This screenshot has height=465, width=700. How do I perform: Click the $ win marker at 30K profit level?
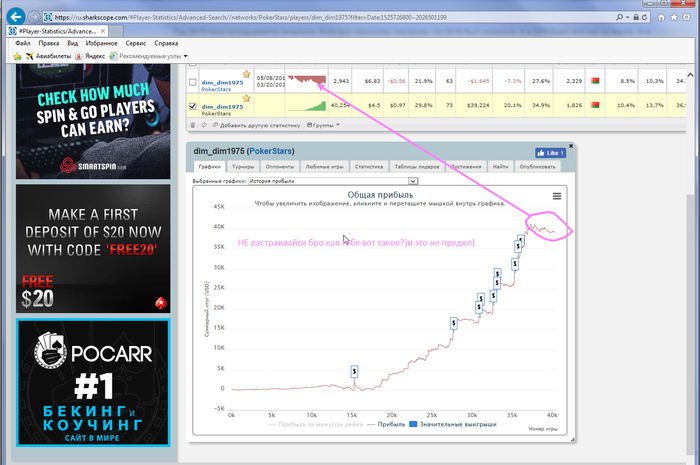[x=515, y=265]
